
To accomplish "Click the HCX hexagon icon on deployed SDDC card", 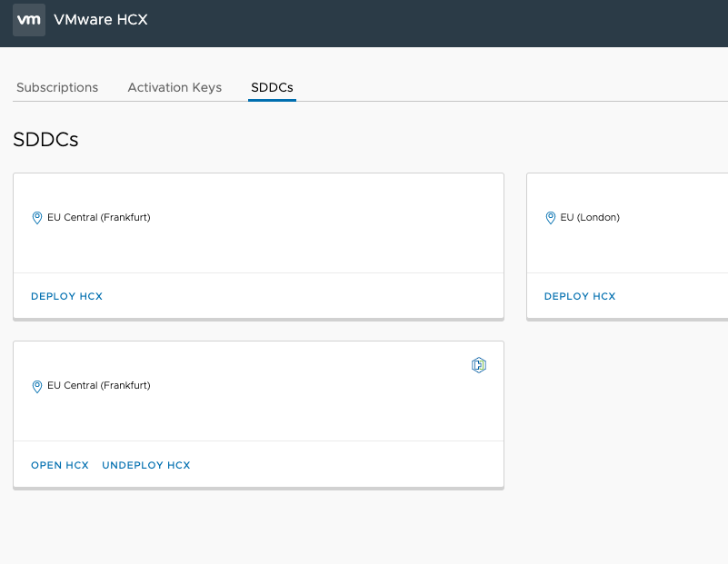I will click(479, 365).
